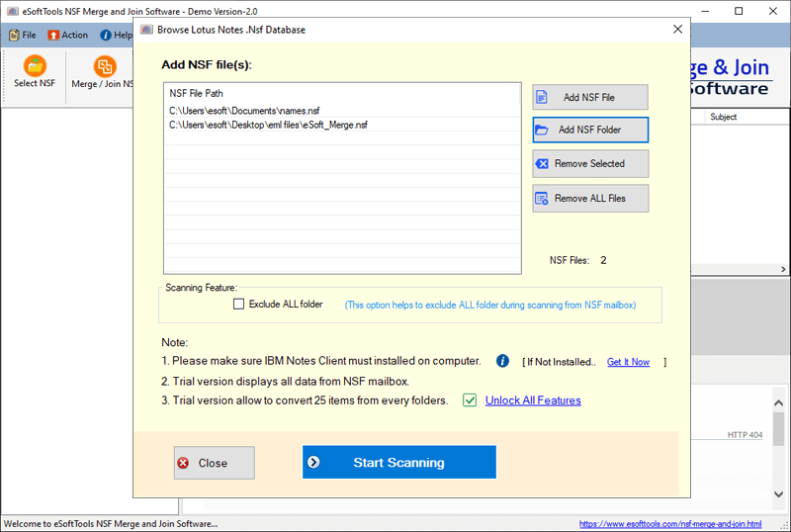This screenshot has height=532, width=791.
Task: Select the names.nsf file path row
Action: click(x=258, y=111)
